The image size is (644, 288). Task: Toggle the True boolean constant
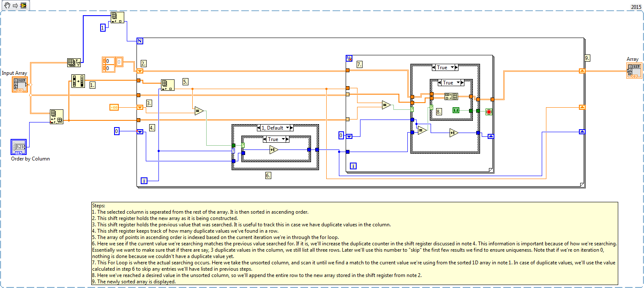[456, 110]
